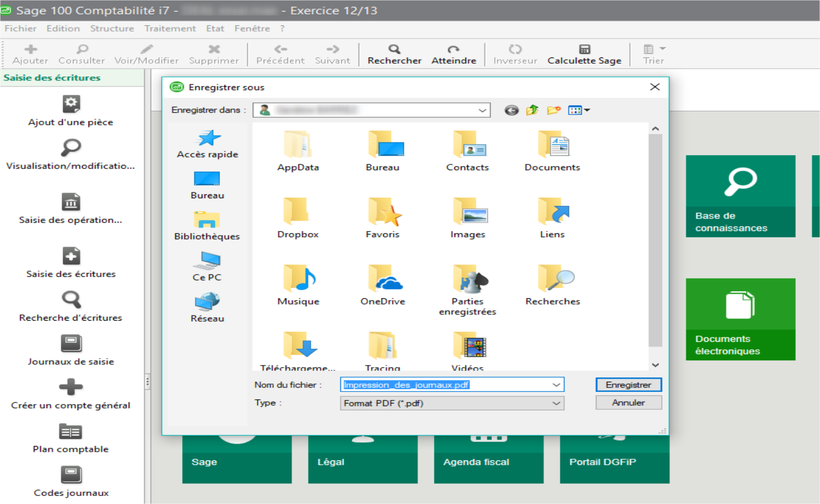The width and height of the screenshot is (820, 504).
Task: Open Calculette Sage from toolbar
Action: [584, 49]
